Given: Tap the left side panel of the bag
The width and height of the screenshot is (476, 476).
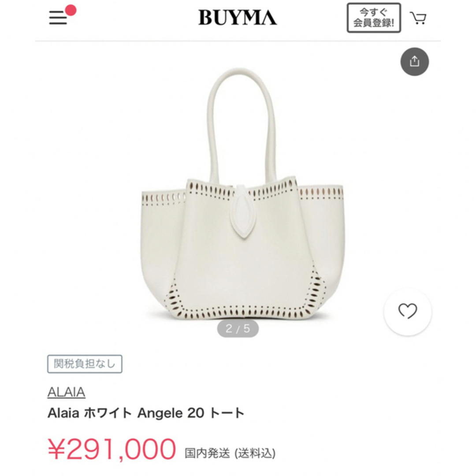Looking at the screenshot, I should pos(160,243).
